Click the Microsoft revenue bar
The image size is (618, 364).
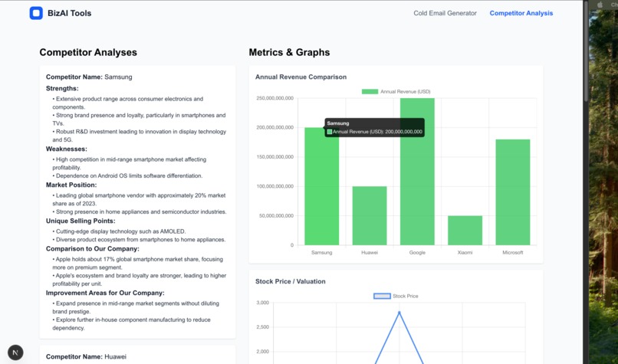coord(513,192)
